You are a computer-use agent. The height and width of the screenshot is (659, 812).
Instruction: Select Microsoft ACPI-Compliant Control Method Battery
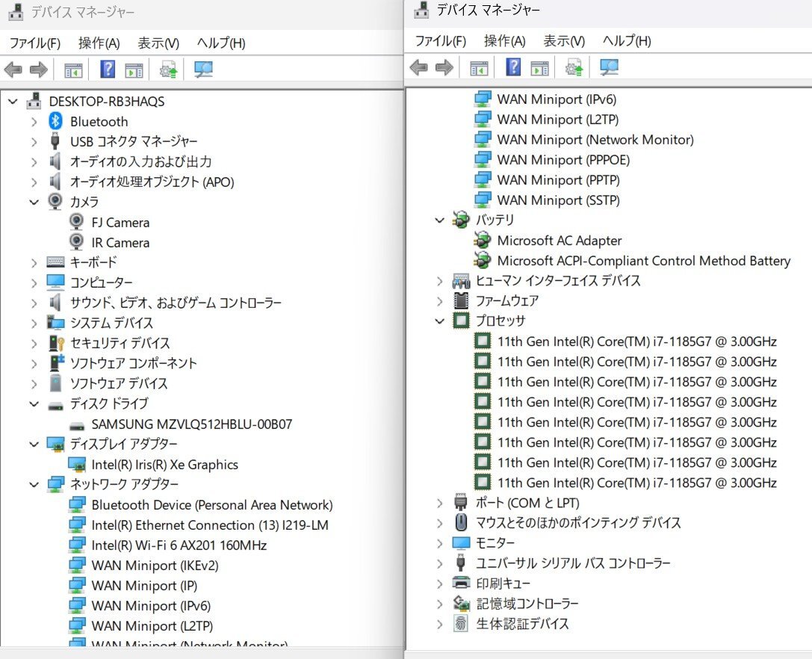643,261
